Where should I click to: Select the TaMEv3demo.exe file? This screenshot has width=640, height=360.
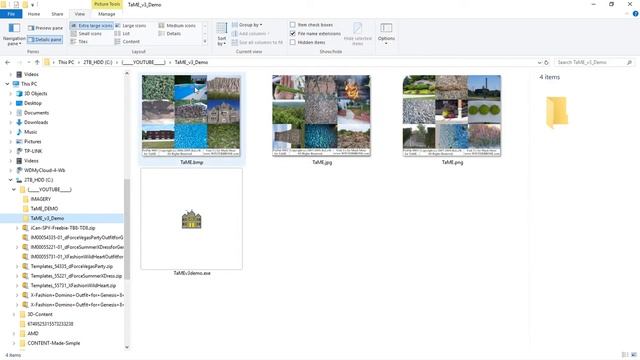[191, 222]
